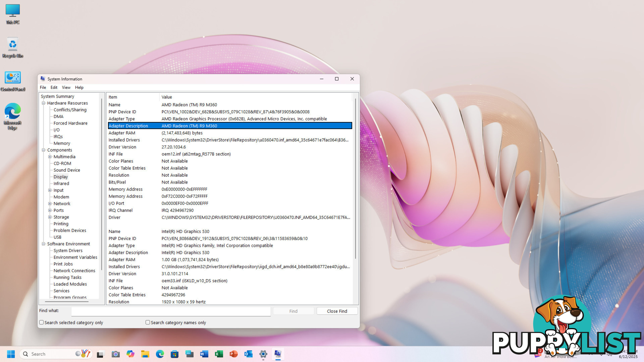Expand the Multimedia node

50,157
